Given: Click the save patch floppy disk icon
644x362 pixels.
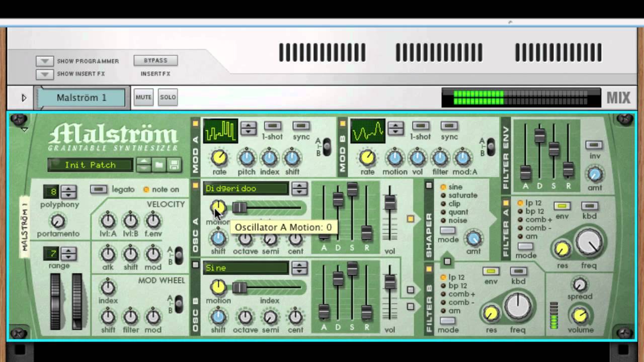Looking at the screenshot, I should pos(174,164).
